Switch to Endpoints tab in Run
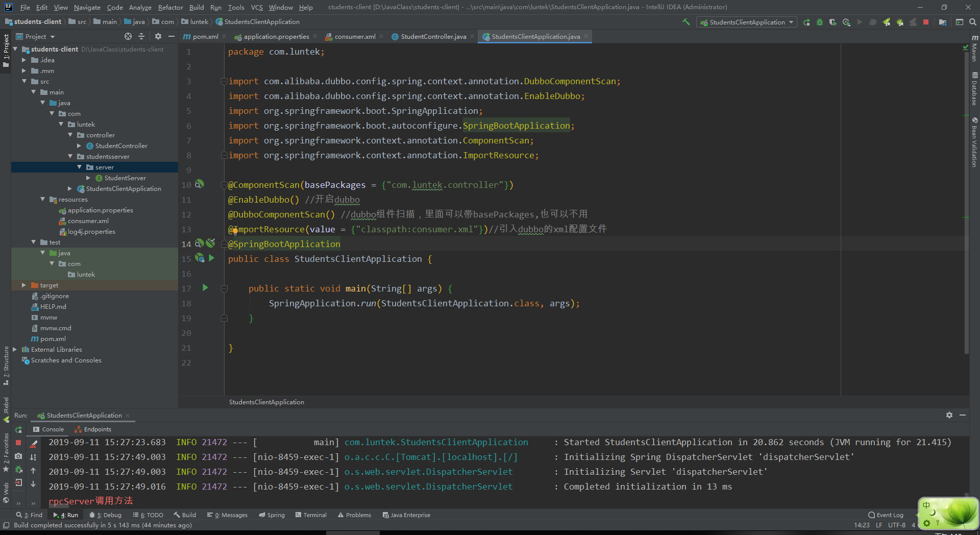 [x=93, y=429]
